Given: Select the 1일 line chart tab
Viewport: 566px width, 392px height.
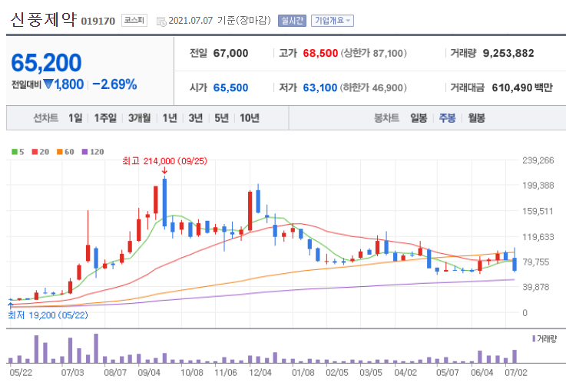Looking at the screenshot, I should tap(75, 118).
